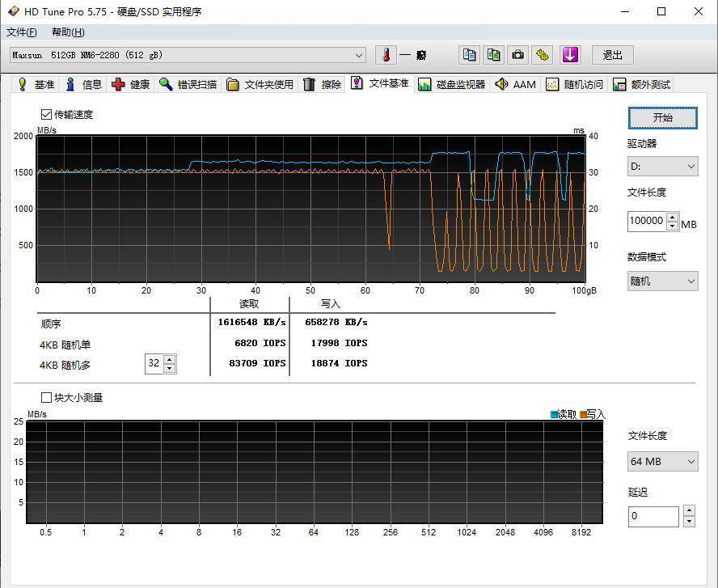Click the copy screenshot to clipboard icon
This screenshot has height=588, width=718.
493,55
